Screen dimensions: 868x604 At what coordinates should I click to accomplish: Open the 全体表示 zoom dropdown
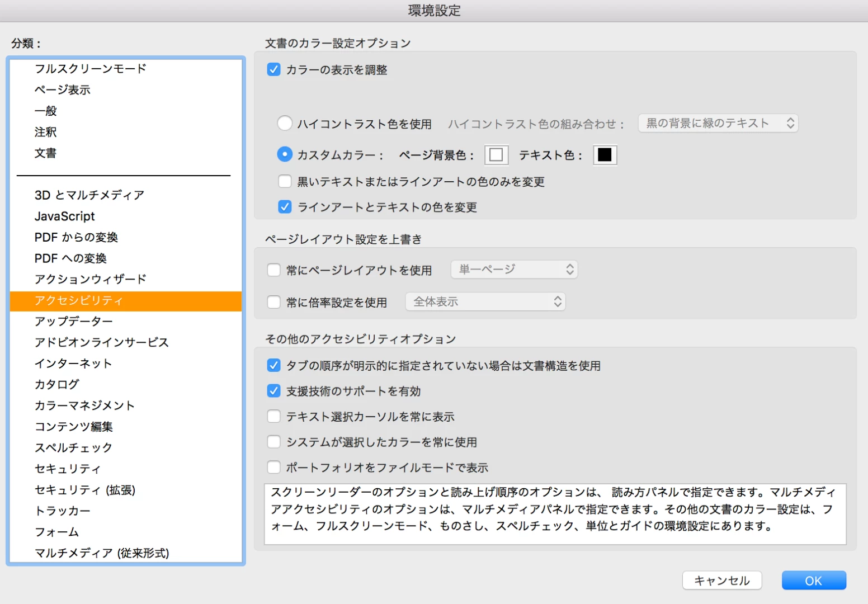[x=485, y=301]
